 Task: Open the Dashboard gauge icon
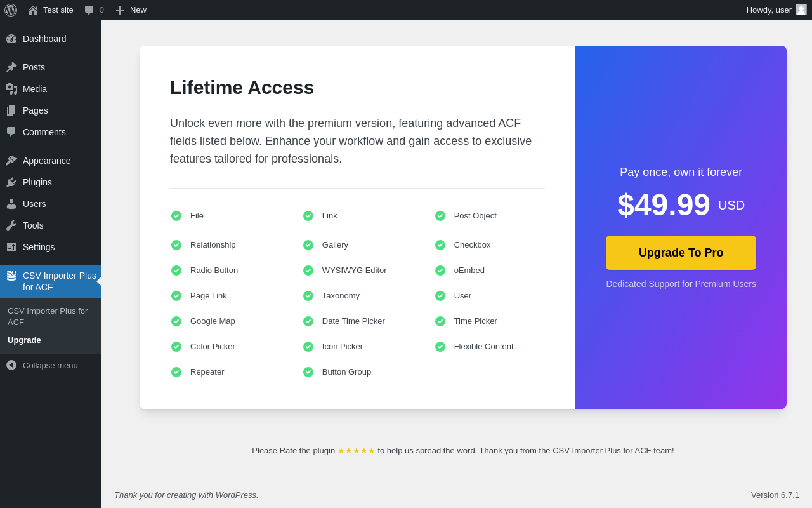point(11,39)
